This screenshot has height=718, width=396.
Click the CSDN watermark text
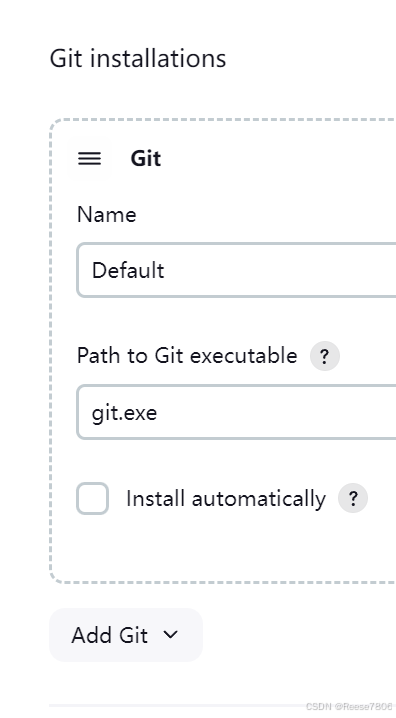click(x=348, y=706)
